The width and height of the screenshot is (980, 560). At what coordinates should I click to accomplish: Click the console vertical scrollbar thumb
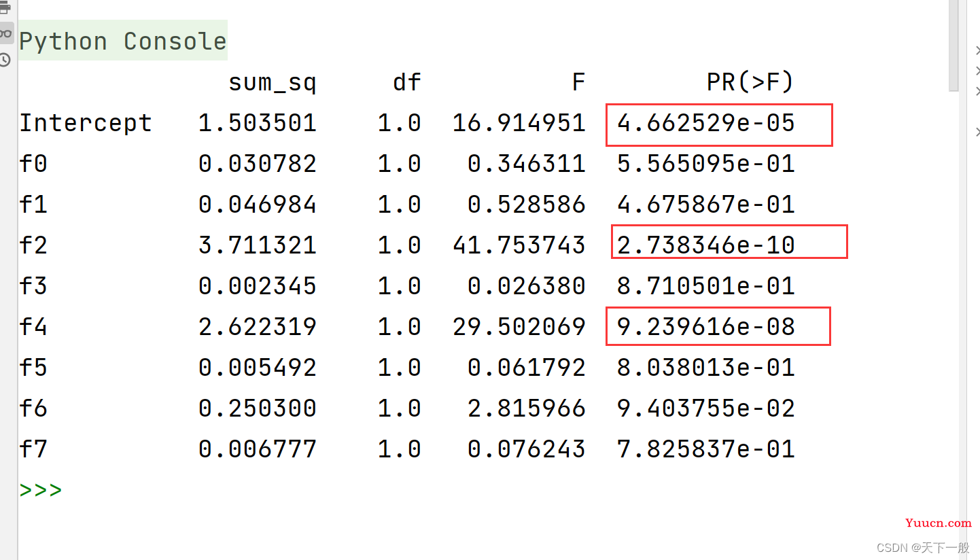pyautogui.click(x=953, y=44)
